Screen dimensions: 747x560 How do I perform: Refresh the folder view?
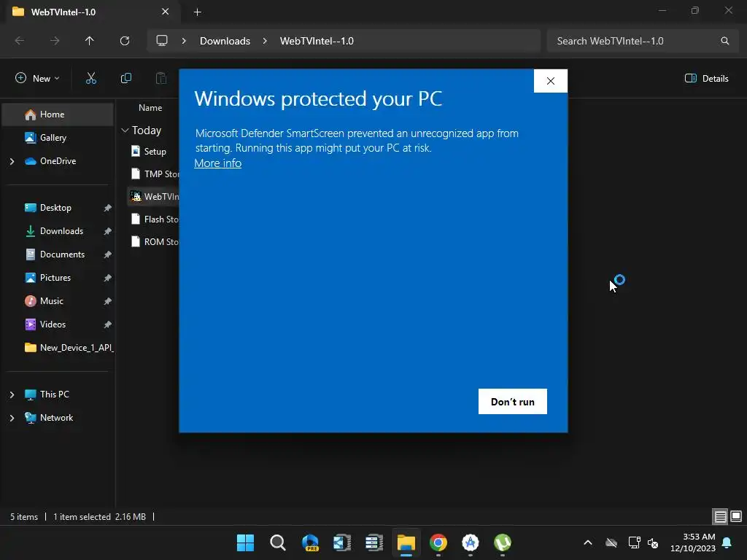125,41
